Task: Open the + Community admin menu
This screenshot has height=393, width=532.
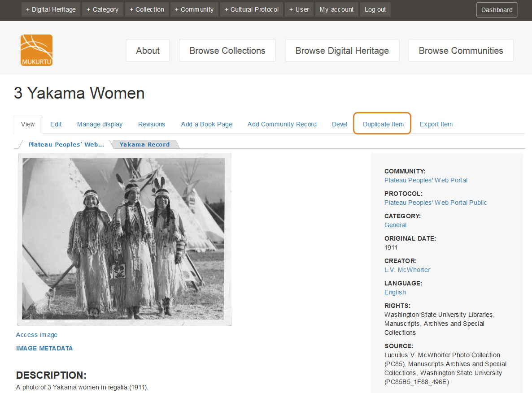Action: [x=194, y=9]
